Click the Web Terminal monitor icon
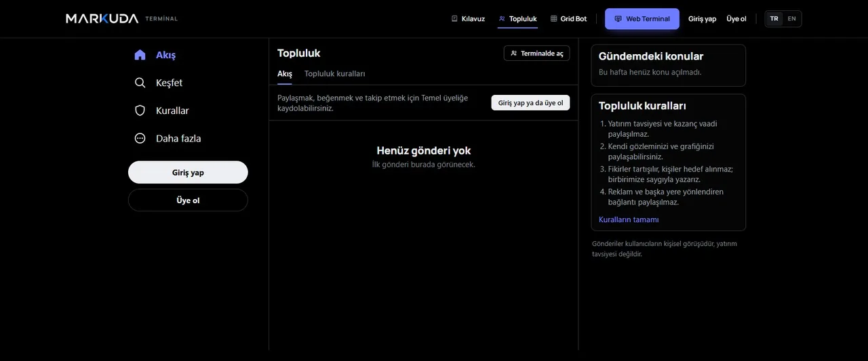Viewport: 868px width, 361px height. [x=618, y=19]
